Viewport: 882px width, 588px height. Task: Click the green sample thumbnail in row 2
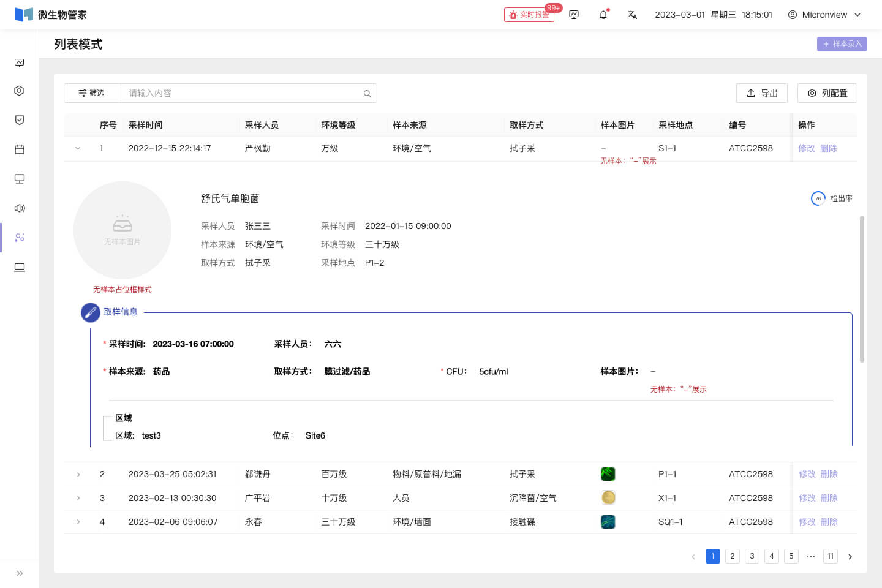[608, 474]
